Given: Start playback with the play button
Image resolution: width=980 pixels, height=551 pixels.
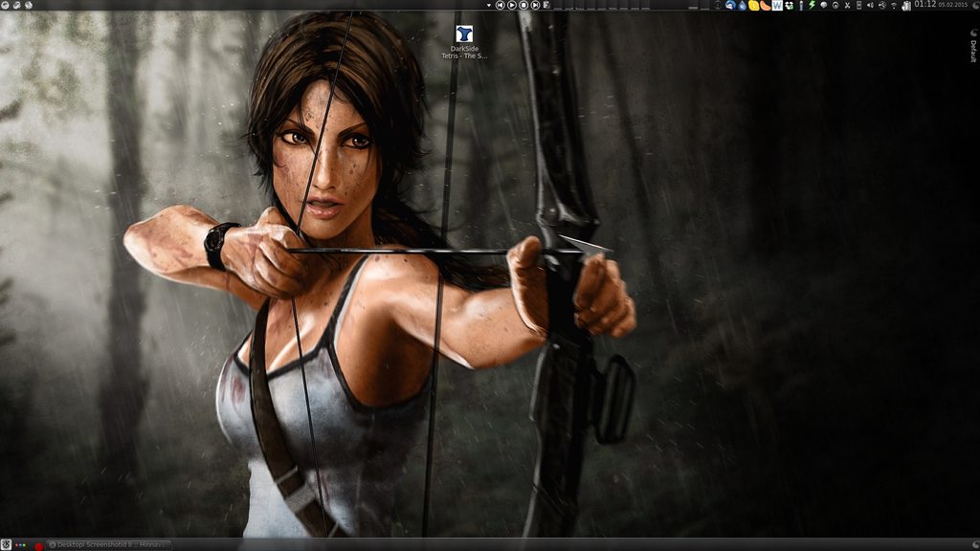Looking at the screenshot, I should [512, 5].
